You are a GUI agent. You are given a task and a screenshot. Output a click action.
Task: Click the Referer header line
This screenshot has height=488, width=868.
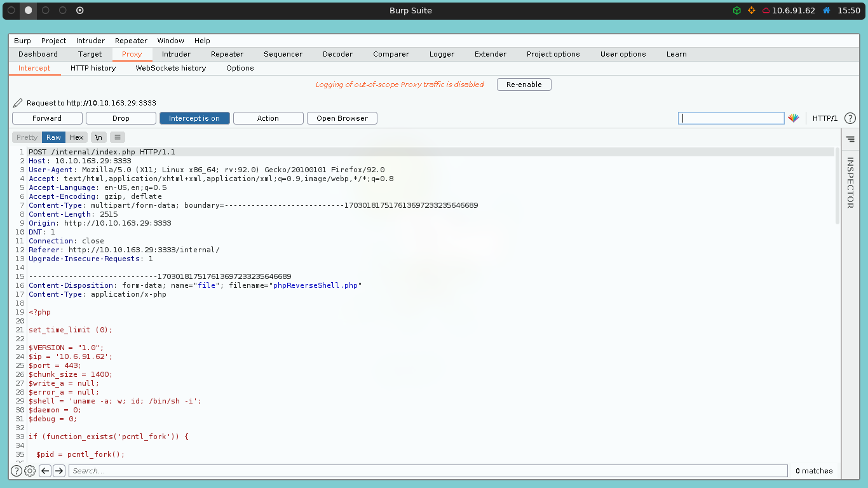124,250
